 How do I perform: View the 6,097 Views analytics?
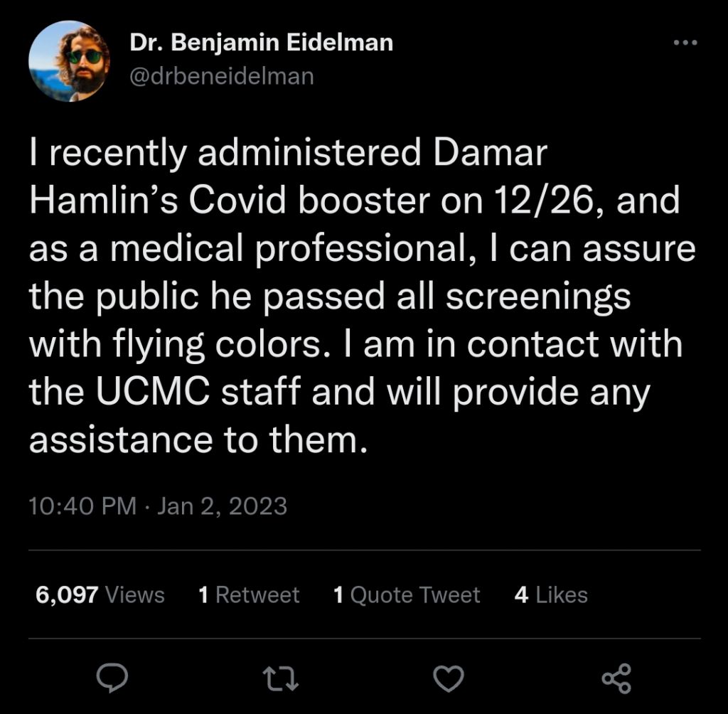[100, 595]
